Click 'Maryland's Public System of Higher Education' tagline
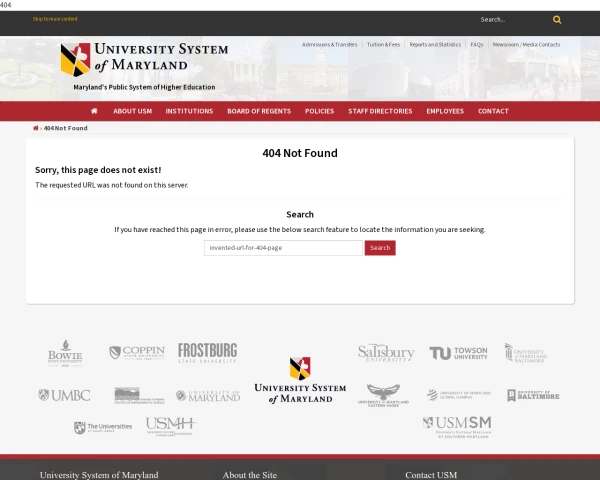Screen dimensions: 600x480 [x=144, y=87]
